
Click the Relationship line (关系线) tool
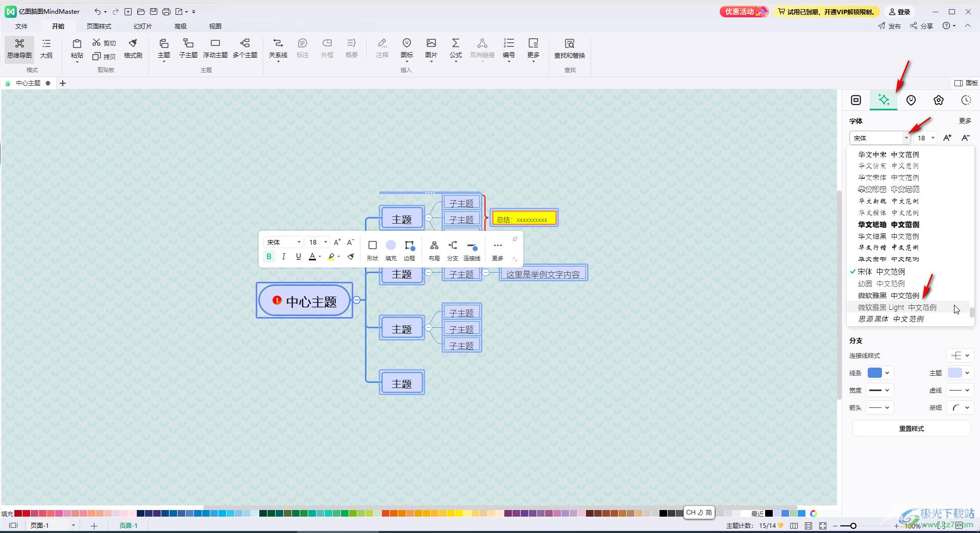tap(278, 49)
